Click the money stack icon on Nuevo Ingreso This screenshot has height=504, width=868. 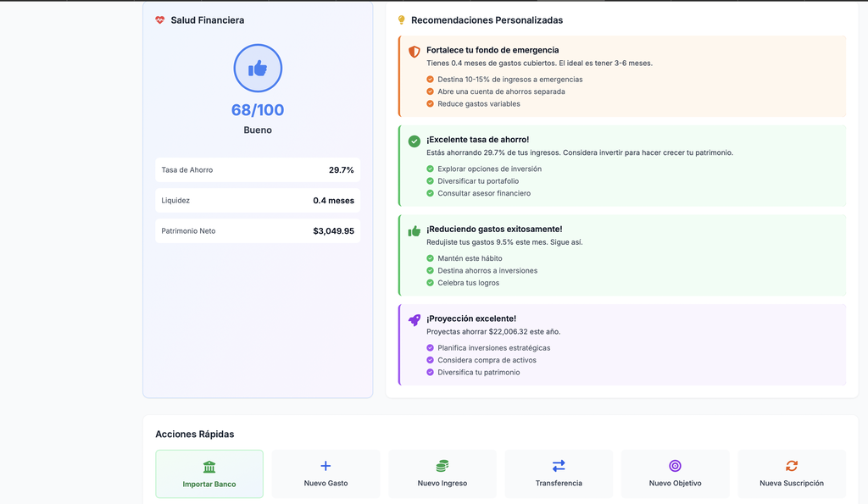[x=442, y=464]
